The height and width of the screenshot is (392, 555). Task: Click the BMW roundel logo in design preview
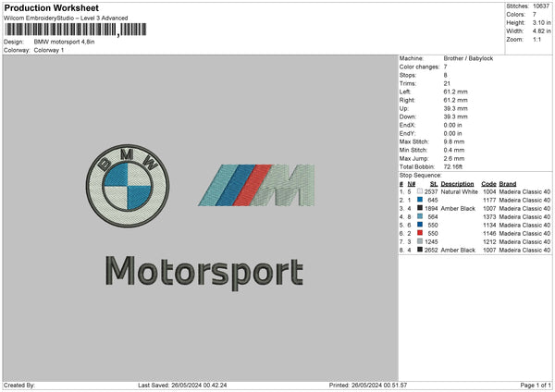point(123,184)
